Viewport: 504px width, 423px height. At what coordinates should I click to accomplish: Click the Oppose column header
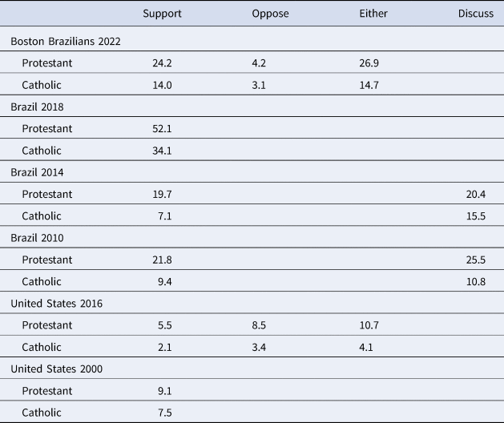tap(270, 14)
